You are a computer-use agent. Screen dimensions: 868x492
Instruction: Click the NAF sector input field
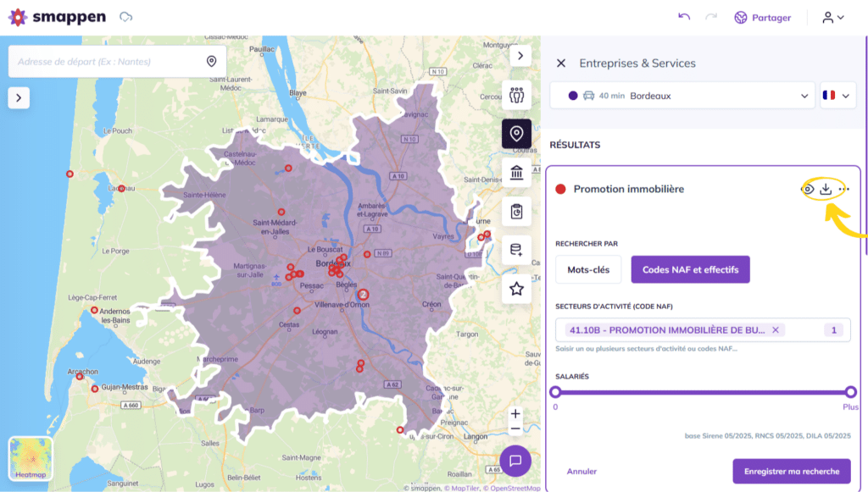pyautogui.click(x=703, y=330)
